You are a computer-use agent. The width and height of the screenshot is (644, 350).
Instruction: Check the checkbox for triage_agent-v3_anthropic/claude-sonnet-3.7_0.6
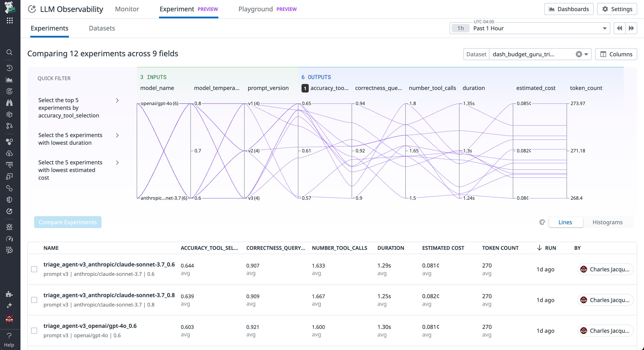click(x=34, y=269)
